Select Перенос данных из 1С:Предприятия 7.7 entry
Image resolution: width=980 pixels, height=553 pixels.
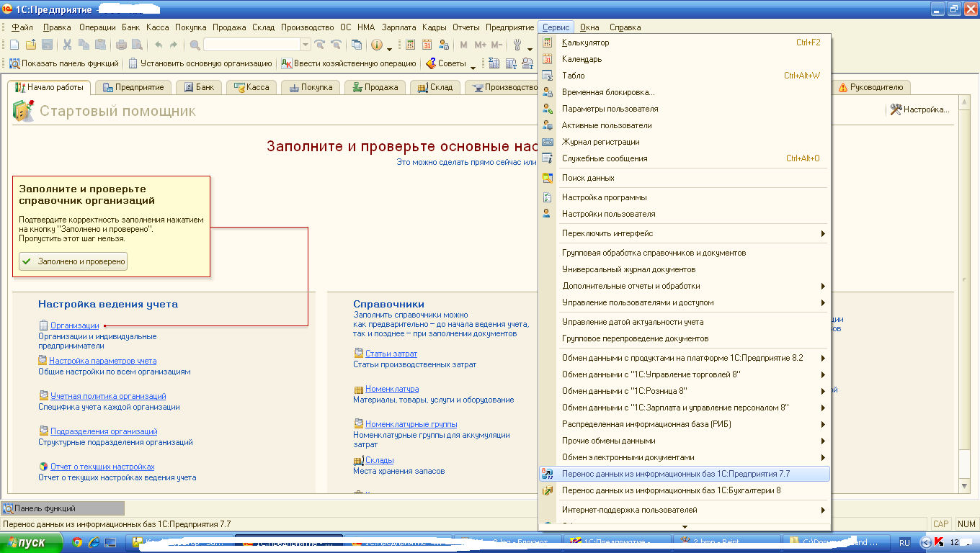tap(685, 474)
